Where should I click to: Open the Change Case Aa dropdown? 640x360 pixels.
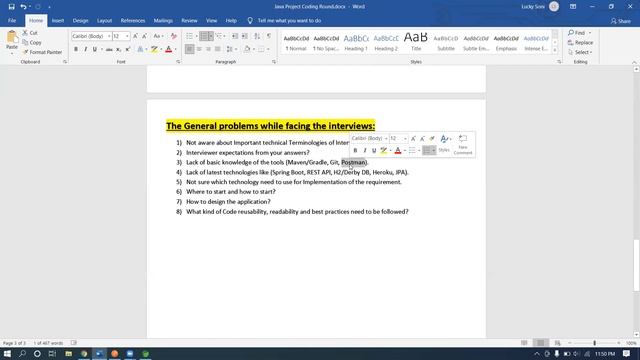click(158, 36)
